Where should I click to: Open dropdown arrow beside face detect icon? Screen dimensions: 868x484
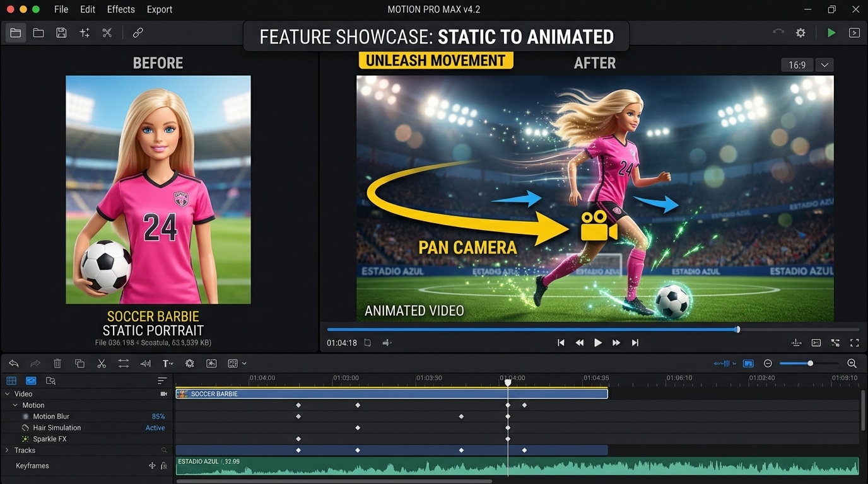coord(244,364)
